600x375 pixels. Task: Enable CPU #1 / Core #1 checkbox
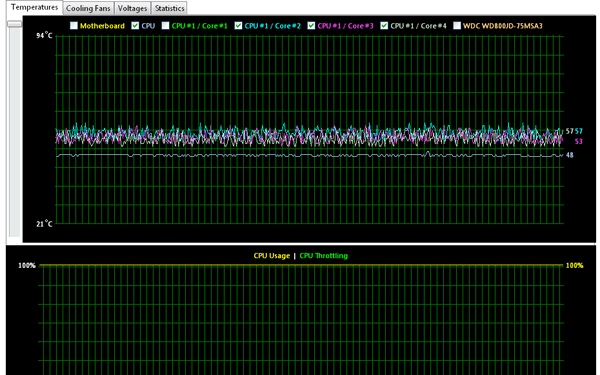[165, 26]
